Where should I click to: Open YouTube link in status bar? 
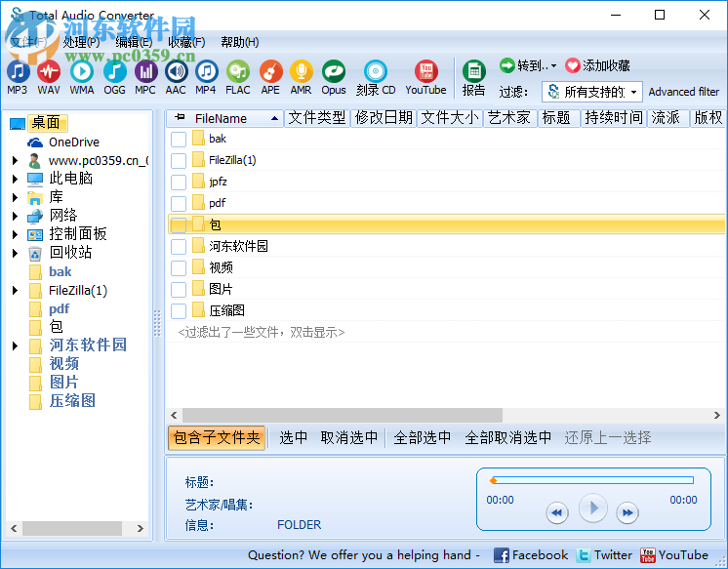(674, 555)
